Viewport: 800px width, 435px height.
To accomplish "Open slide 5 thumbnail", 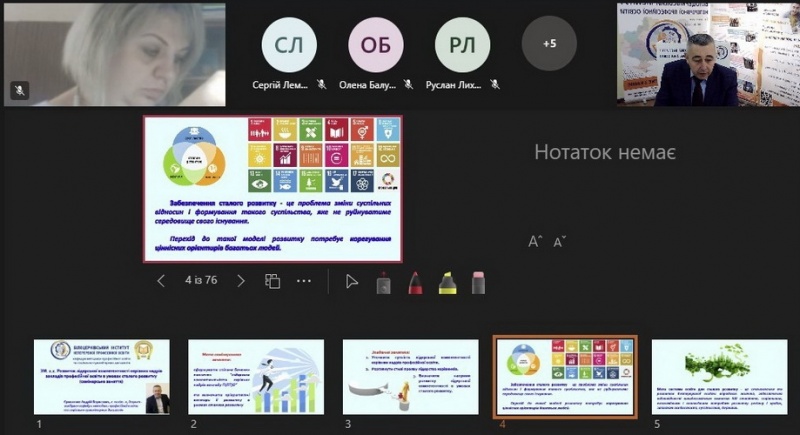I will point(719,377).
